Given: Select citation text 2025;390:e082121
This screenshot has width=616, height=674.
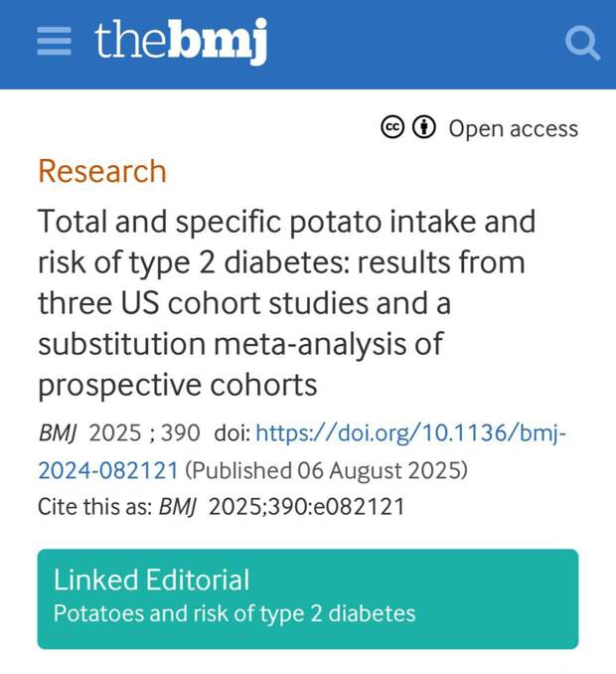Looking at the screenshot, I should coord(307,506).
